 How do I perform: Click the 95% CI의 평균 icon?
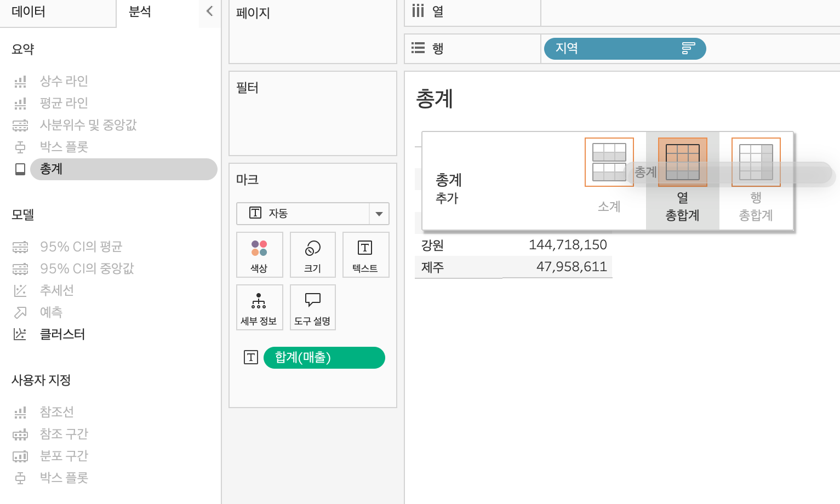pyautogui.click(x=20, y=247)
